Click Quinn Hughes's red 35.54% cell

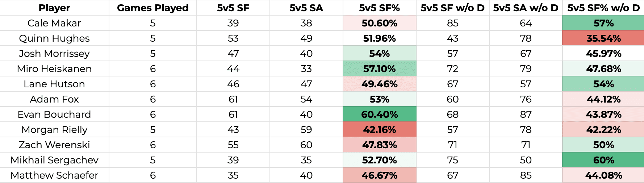[x=603, y=38]
